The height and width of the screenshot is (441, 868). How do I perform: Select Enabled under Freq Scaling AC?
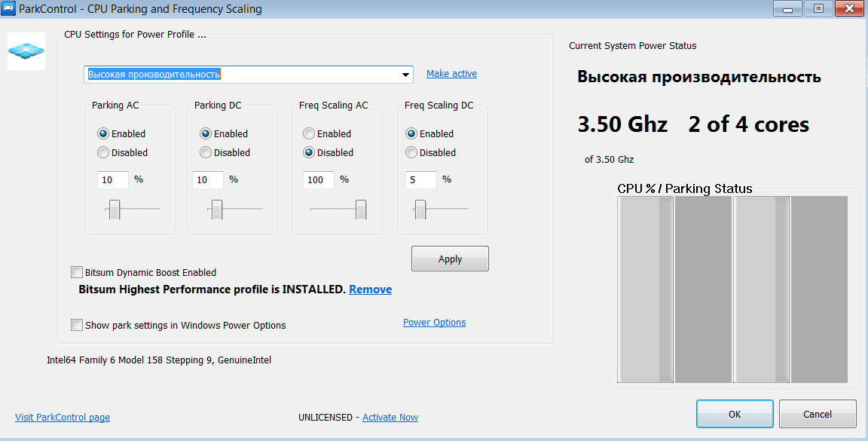309,133
